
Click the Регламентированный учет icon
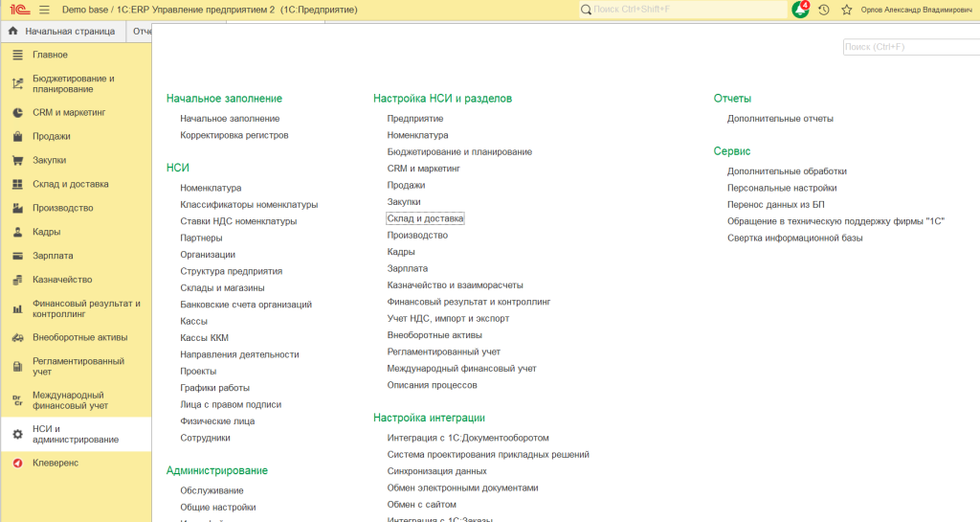(x=17, y=366)
